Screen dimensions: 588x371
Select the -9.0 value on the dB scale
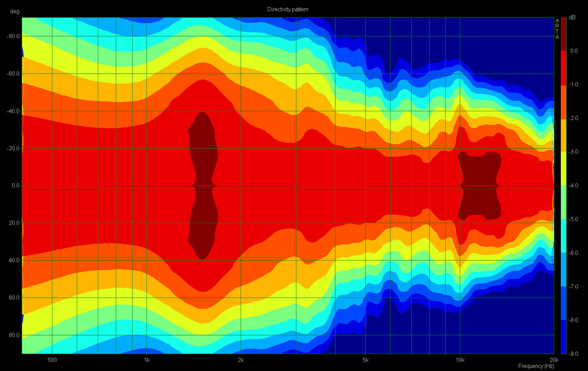(x=573, y=354)
